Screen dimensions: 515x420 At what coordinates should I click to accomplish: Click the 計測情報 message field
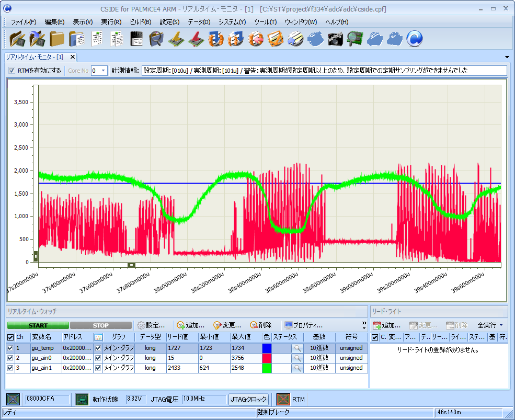(x=325, y=70)
